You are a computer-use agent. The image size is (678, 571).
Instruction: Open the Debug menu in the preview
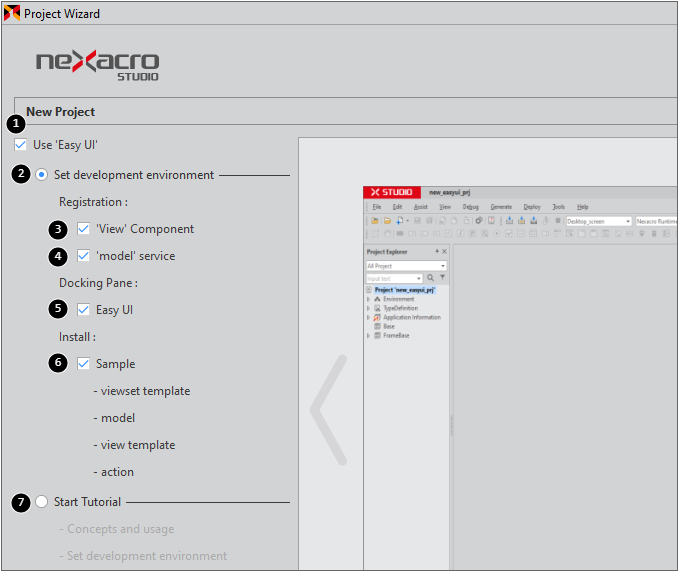click(x=470, y=207)
